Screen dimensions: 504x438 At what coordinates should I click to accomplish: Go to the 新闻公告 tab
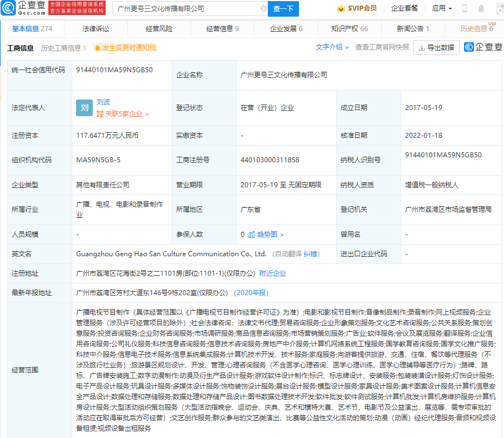click(413, 28)
